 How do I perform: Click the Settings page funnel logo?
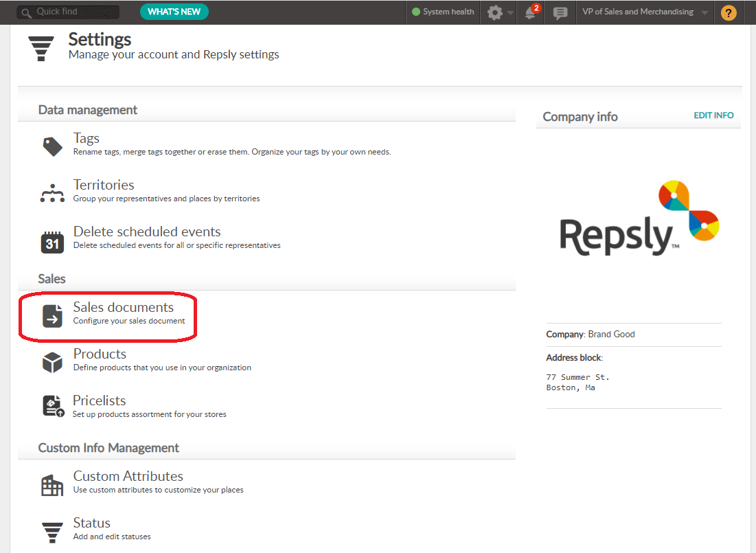(41, 48)
